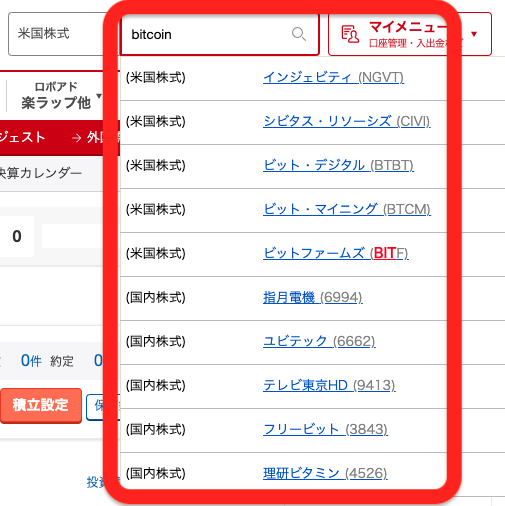Open ビット・デジタル (BTBT) result

(338, 166)
